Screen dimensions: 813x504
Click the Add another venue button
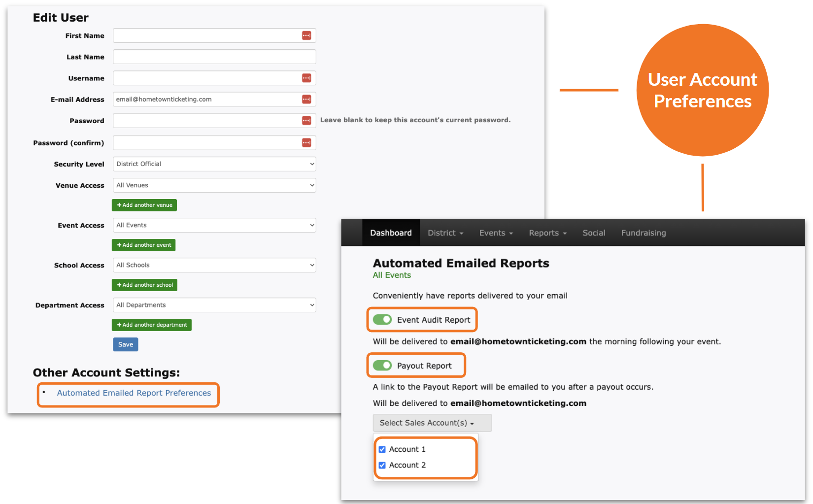144,205
